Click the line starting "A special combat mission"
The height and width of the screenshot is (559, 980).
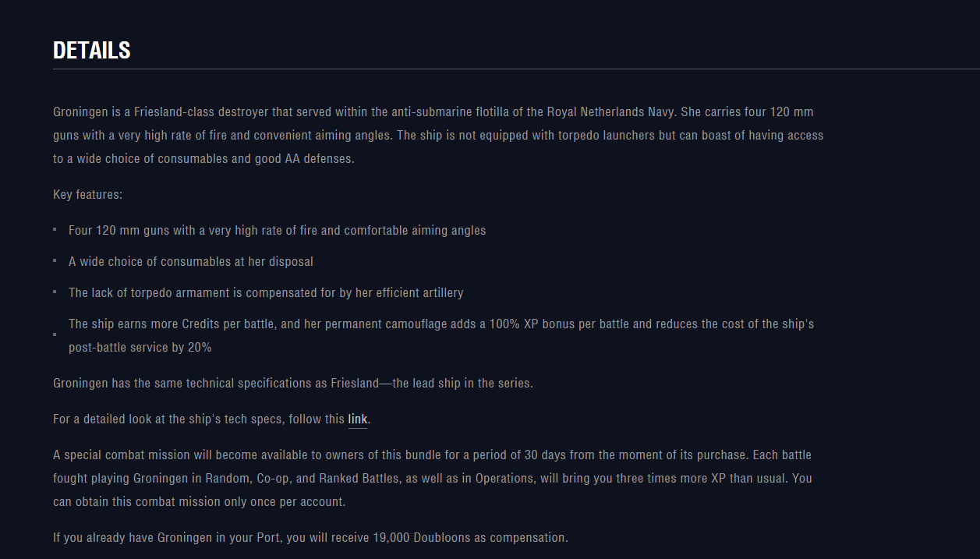[x=432, y=455]
